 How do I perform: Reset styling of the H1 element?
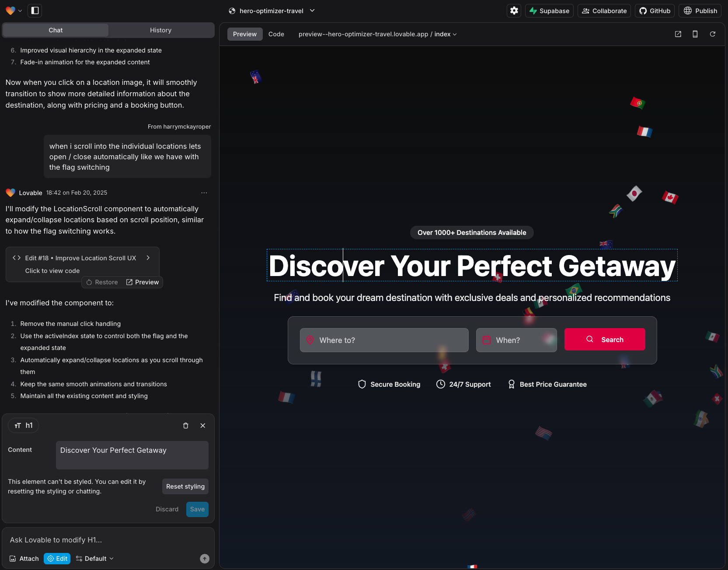point(185,486)
